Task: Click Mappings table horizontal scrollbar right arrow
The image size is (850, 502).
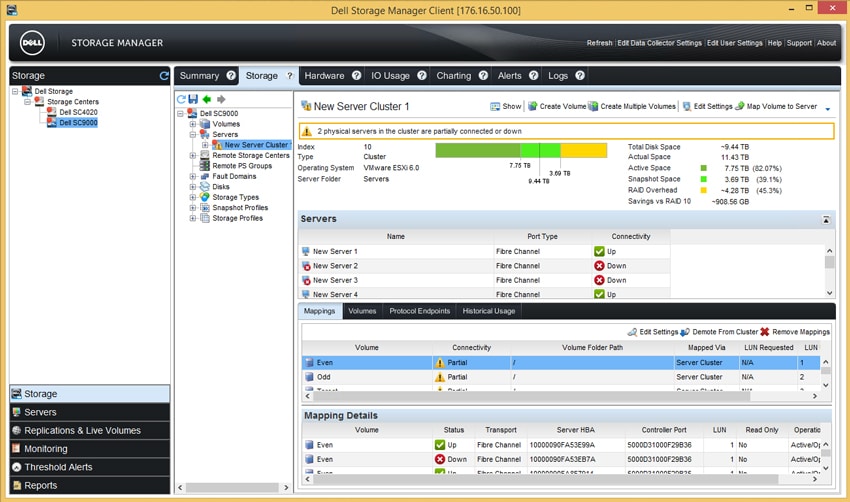Action: tap(814, 396)
